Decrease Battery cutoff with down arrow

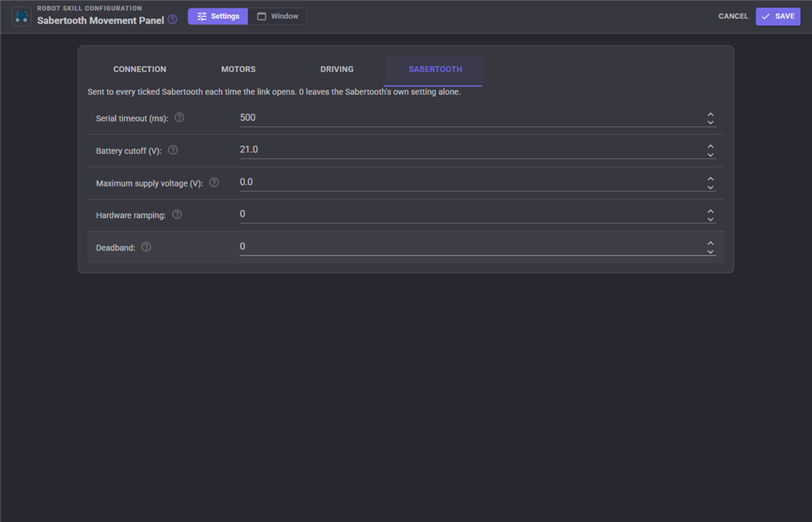click(710, 155)
